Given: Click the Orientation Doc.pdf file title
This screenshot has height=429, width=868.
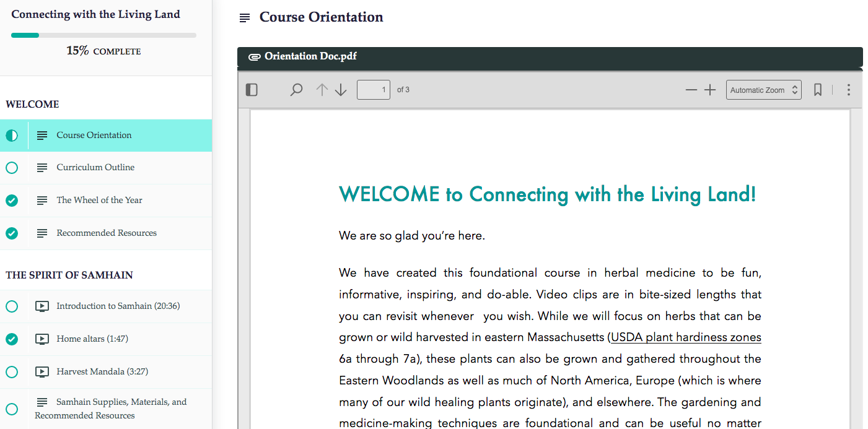Looking at the screenshot, I should pyautogui.click(x=310, y=56).
